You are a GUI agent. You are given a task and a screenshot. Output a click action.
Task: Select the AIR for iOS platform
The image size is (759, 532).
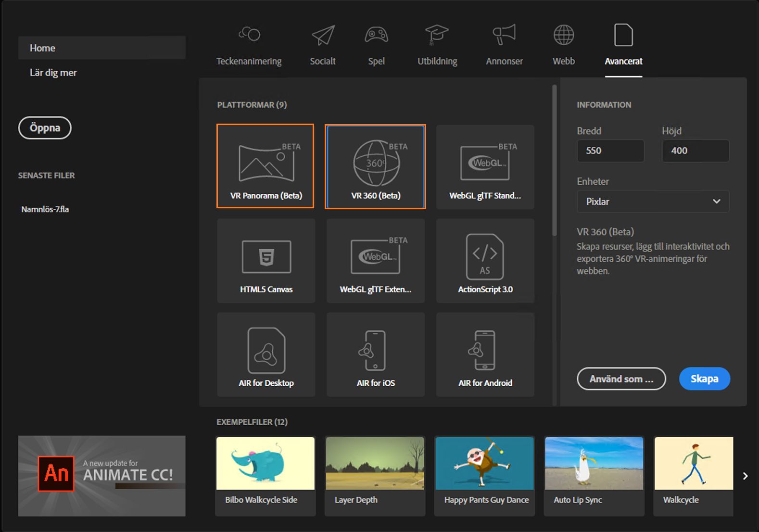click(x=376, y=355)
